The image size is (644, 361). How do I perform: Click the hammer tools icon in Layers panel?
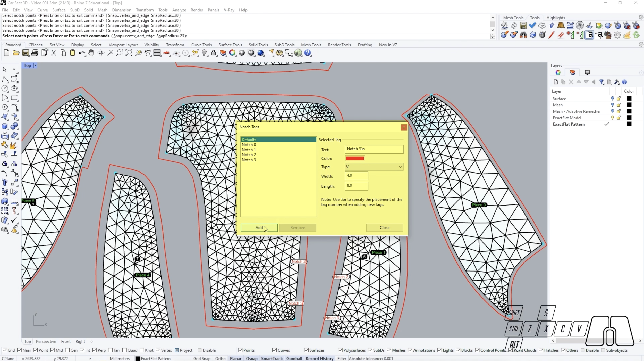617,82
